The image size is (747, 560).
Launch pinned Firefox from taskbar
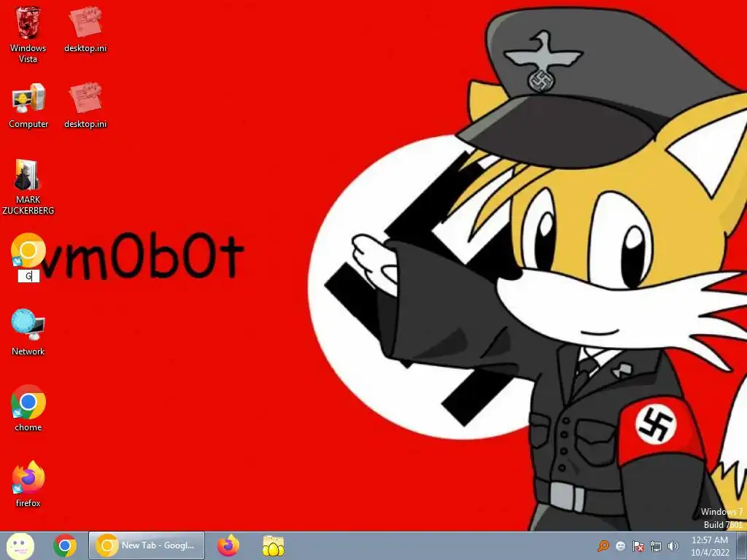(x=228, y=545)
